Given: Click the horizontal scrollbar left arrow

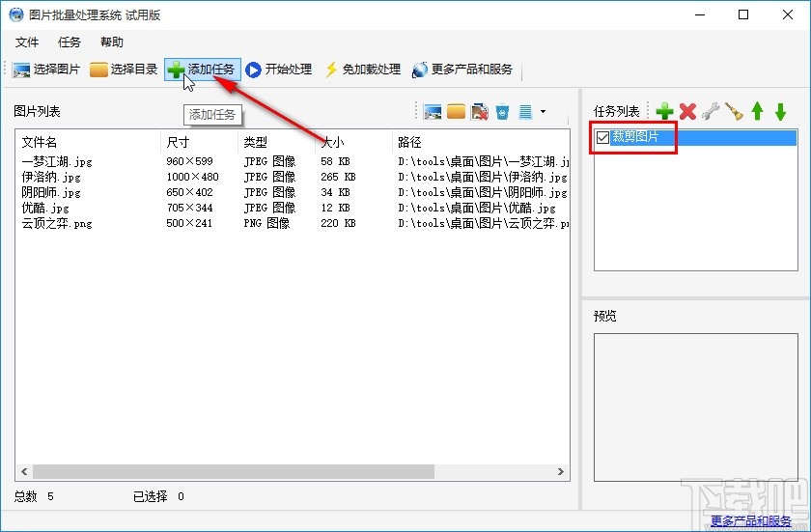Looking at the screenshot, I should click(x=24, y=471).
